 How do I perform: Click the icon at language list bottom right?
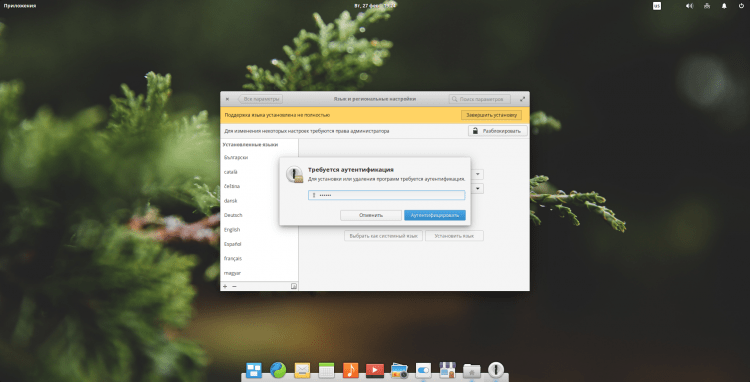[x=294, y=286]
